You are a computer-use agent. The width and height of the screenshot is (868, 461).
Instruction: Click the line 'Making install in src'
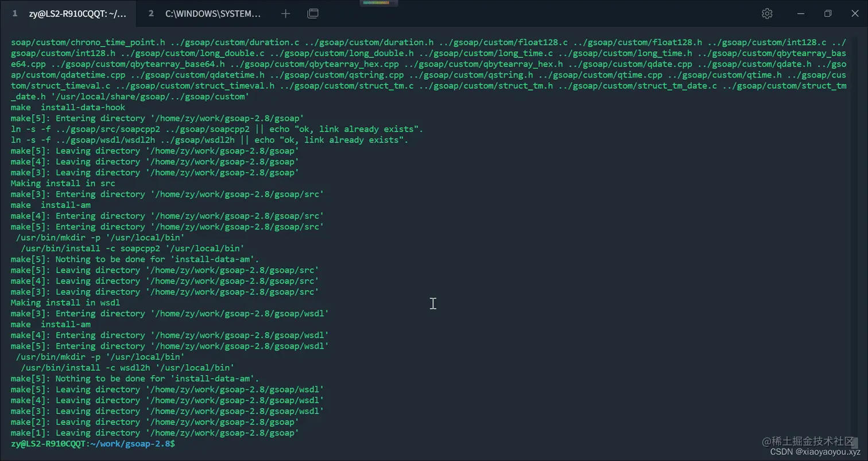coord(63,183)
